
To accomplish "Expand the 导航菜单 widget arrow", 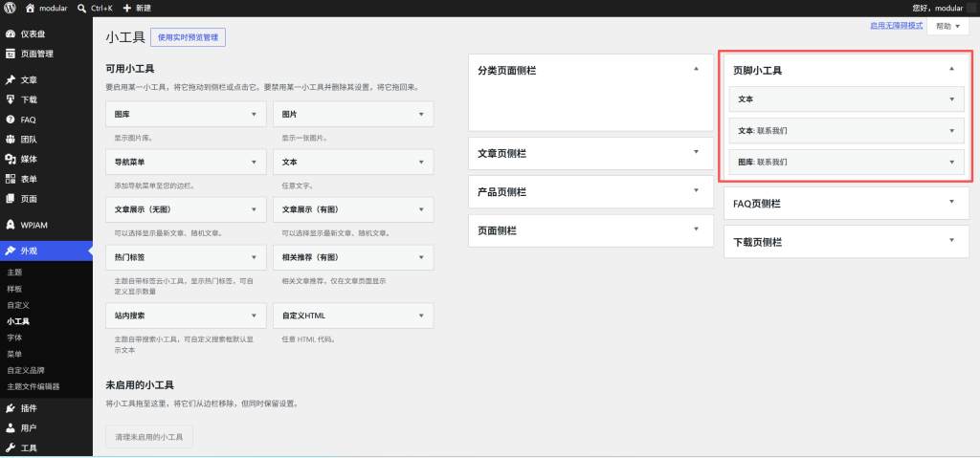I will pyautogui.click(x=254, y=162).
